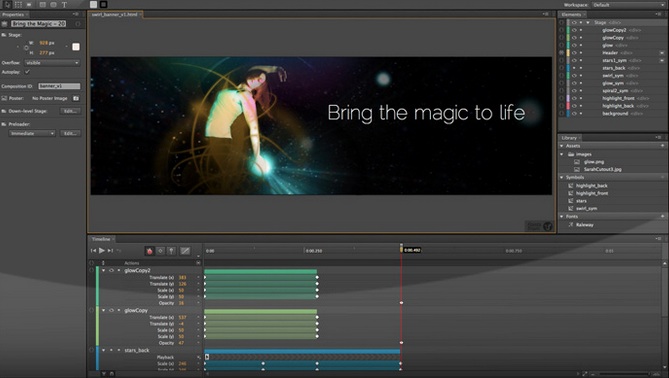Select the Transform tool in top toolbar
This screenshot has width=669, height=378.
18,5
